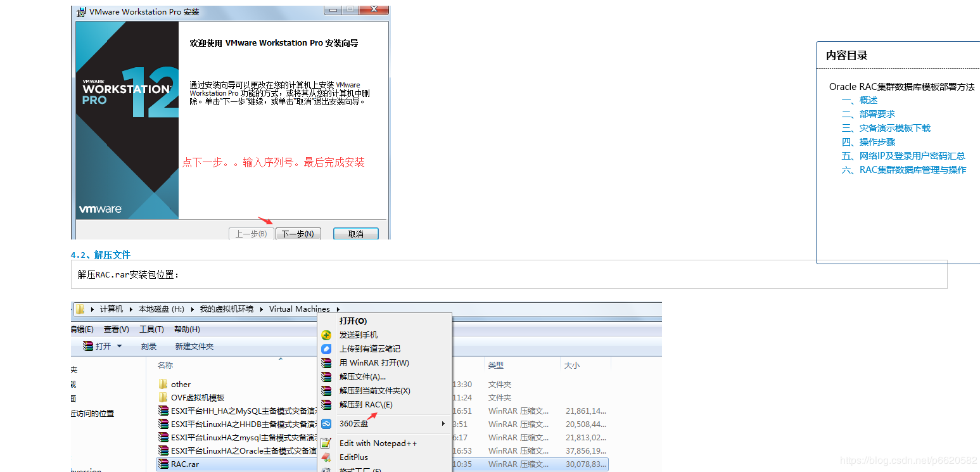
Task: Open the 一、概述 contents link
Action: pos(860,100)
